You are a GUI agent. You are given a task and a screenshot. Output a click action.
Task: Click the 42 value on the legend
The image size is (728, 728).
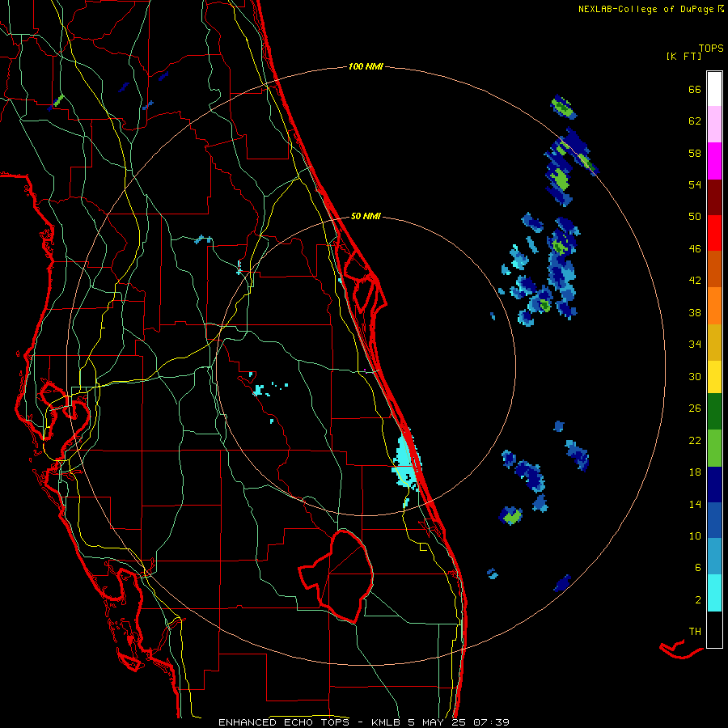pos(695,281)
